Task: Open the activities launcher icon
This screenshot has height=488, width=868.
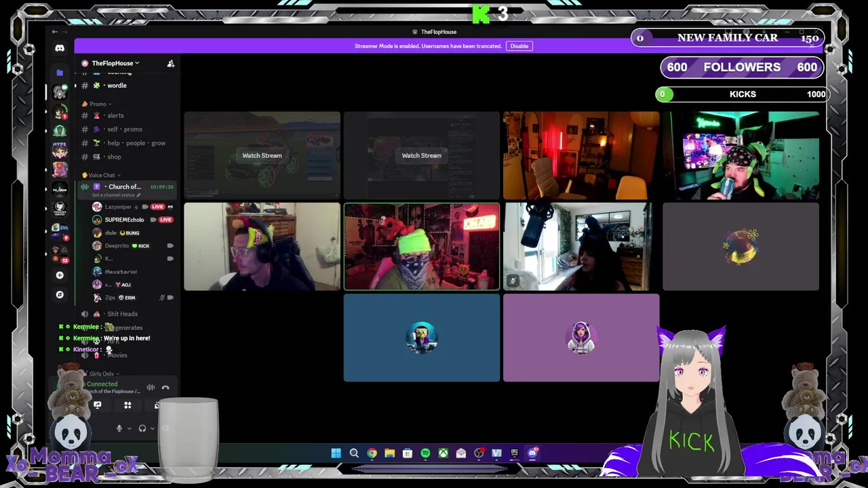Action: point(127,405)
